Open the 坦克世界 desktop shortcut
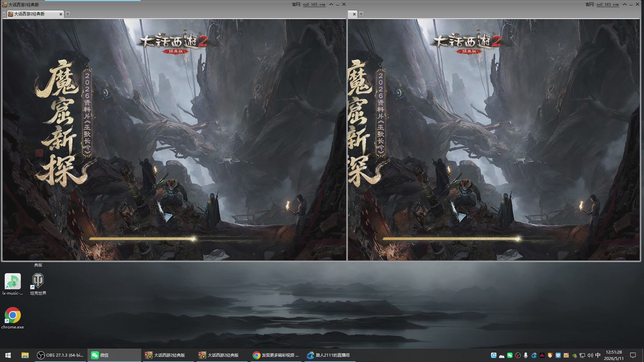Viewport: 644px width, 362px height. tap(38, 284)
